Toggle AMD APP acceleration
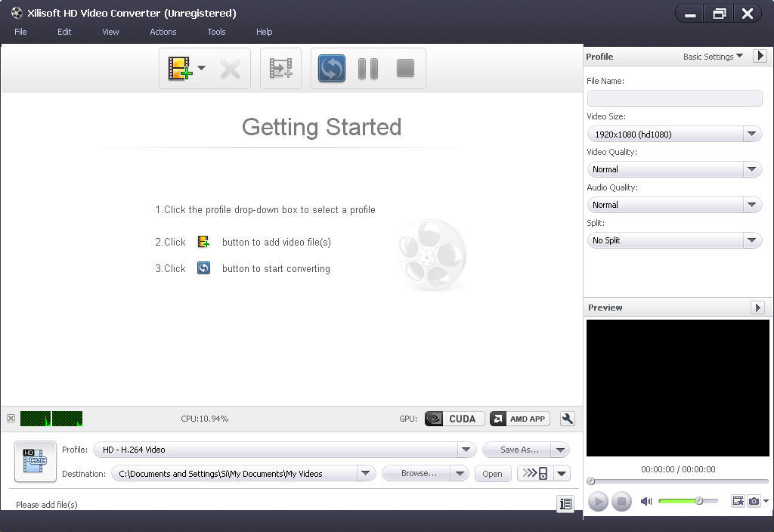The width and height of the screenshot is (774, 532). 519,419
